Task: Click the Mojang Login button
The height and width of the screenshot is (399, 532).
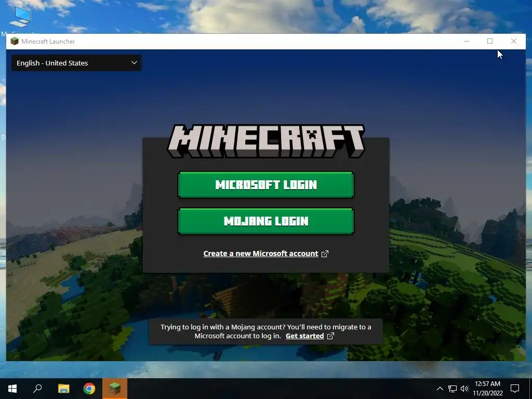Action: click(265, 221)
